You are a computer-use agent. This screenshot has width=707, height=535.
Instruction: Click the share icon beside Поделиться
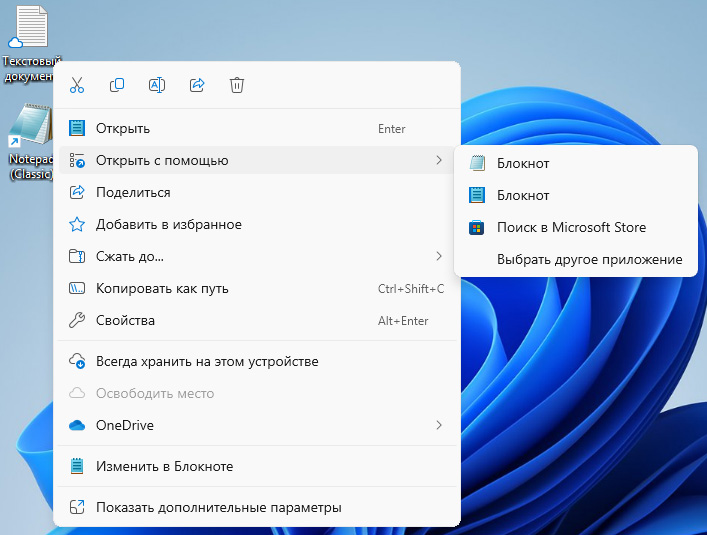77,192
